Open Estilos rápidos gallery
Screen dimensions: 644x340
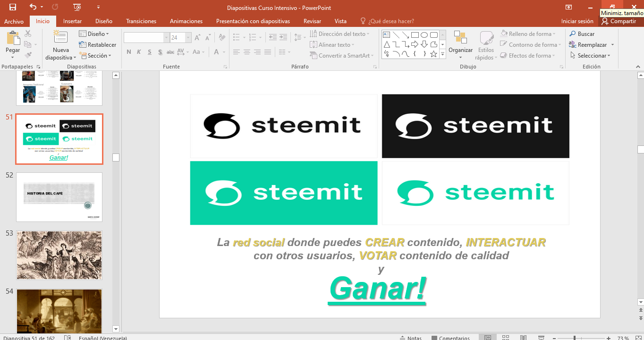[x=486, y=45]
